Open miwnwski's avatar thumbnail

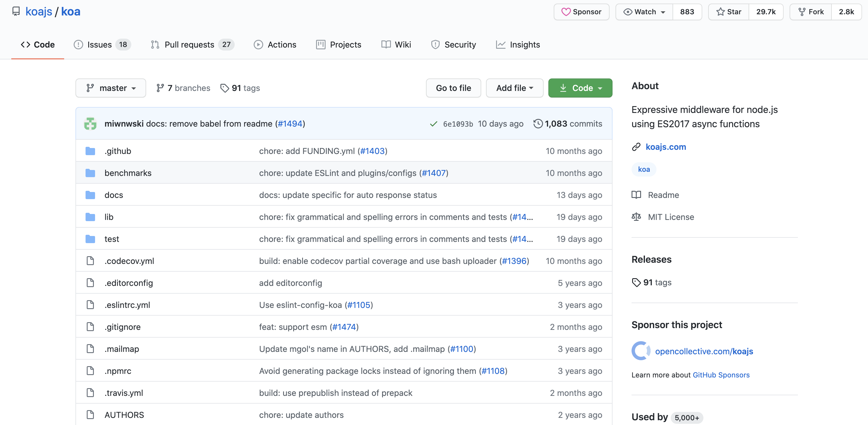coord(90,124)
